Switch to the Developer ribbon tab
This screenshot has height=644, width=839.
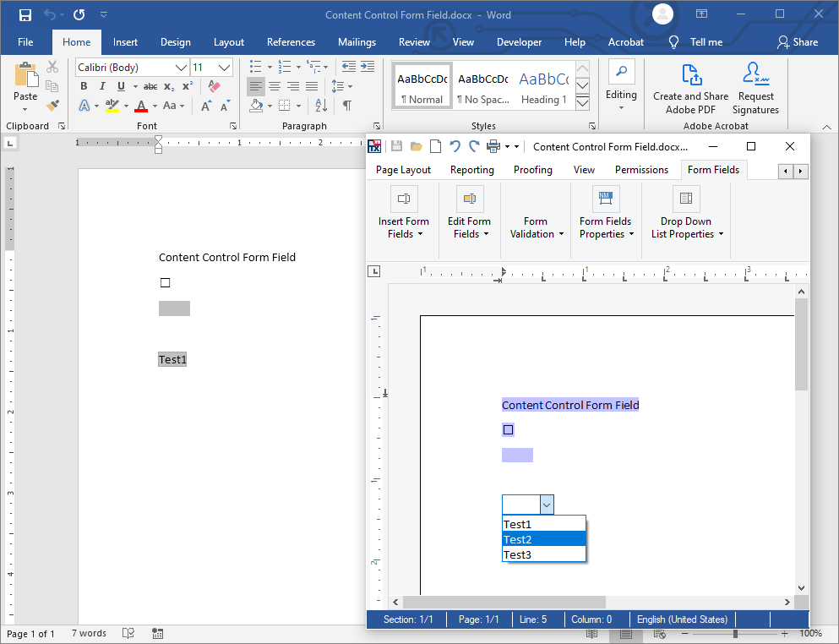click(519, 41)
